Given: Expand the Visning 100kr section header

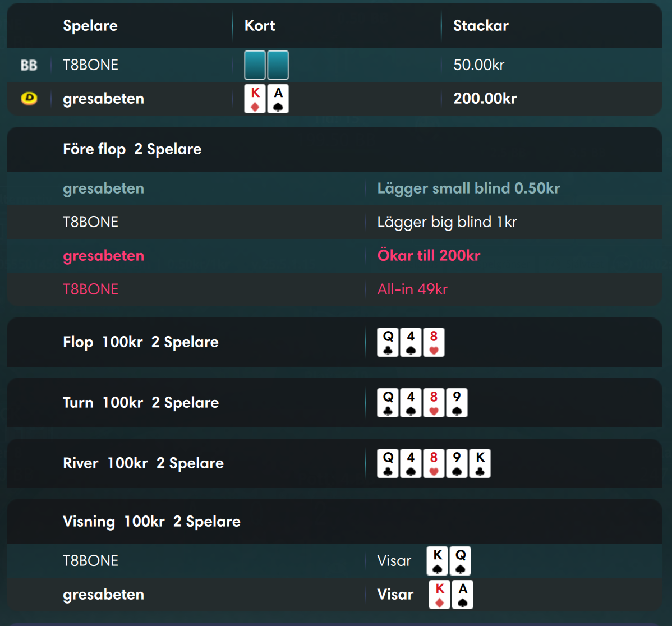Looking at the screenshot, I should click(x=334, y=522).
